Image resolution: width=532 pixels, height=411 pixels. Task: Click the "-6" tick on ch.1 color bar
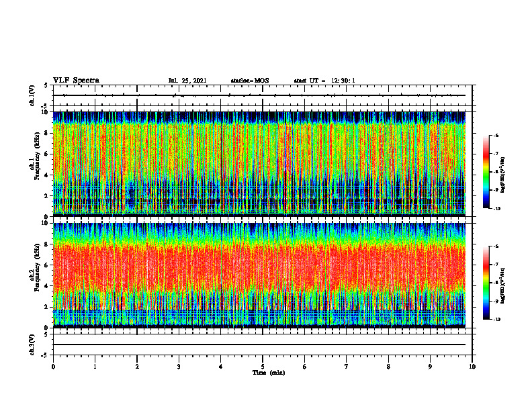pos(496,136)
